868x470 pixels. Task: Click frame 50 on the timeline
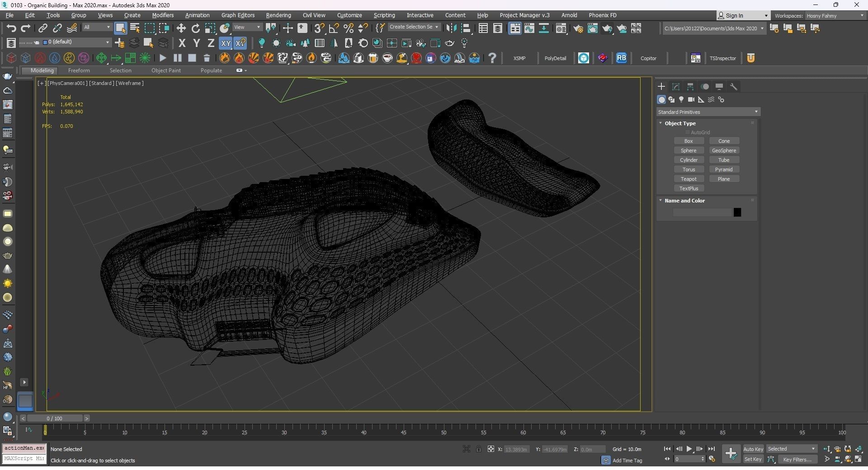pos(443,432)
